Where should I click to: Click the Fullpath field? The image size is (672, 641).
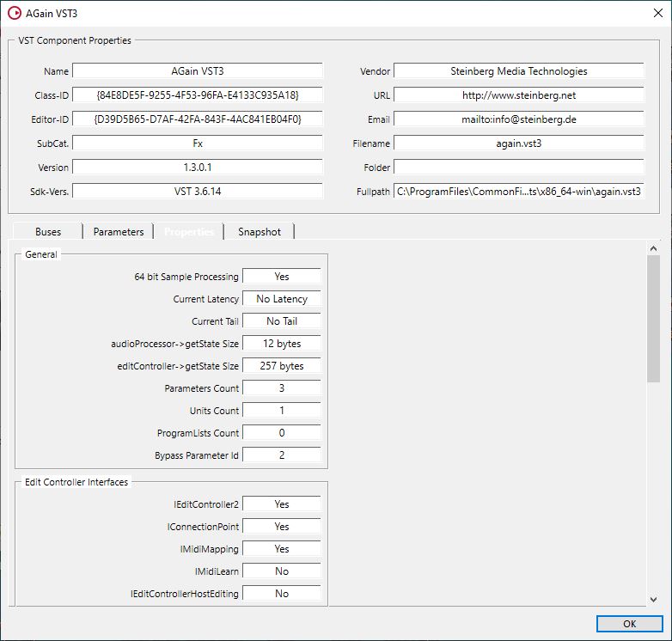click(x=518, y=191)
